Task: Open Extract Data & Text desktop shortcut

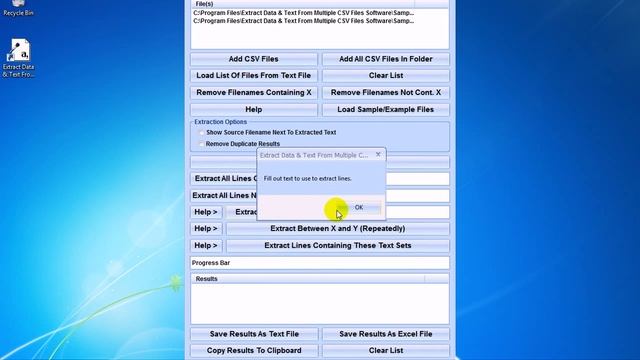Action: [x=19, y=58]
